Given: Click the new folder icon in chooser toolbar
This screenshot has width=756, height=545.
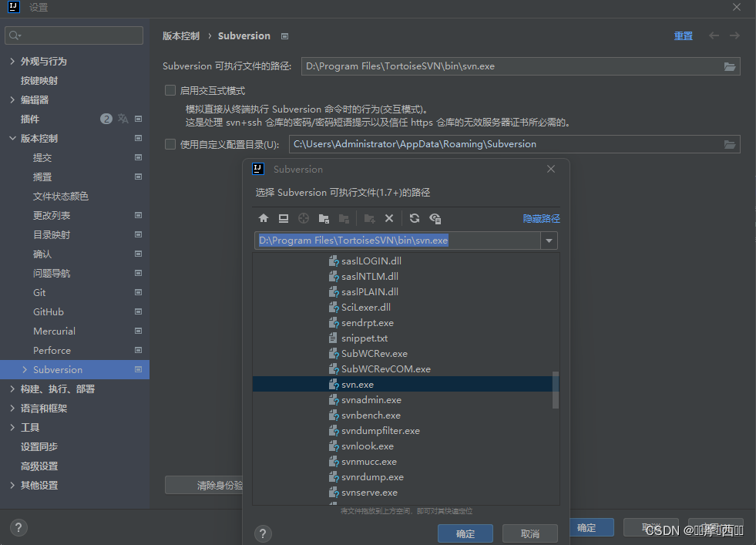Looking at the screenshot, I should point(369,218).
